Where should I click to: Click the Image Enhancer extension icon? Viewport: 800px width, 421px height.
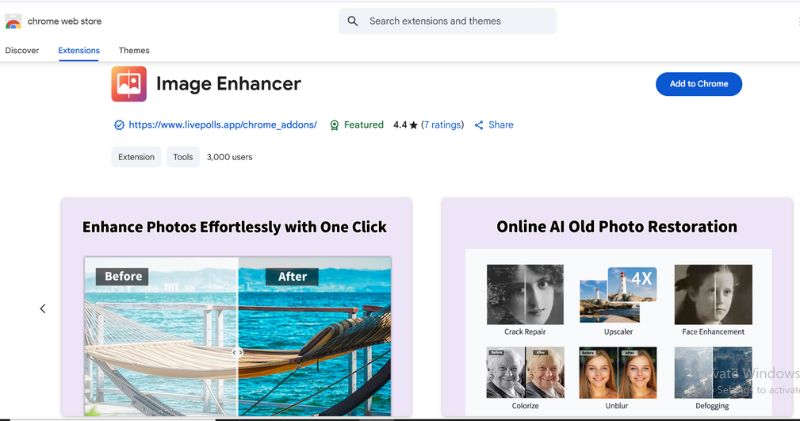coord(129,84)
